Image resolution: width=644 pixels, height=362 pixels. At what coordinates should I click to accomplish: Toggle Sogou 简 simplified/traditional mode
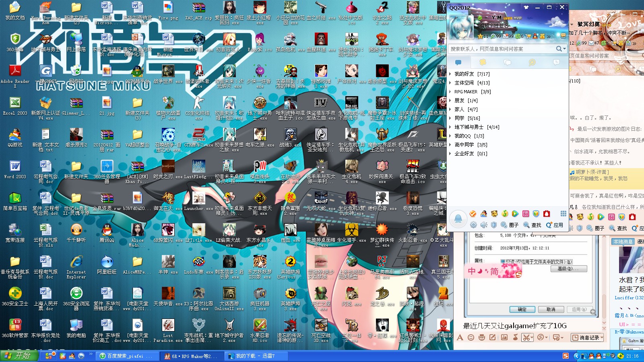click(494, 271)
